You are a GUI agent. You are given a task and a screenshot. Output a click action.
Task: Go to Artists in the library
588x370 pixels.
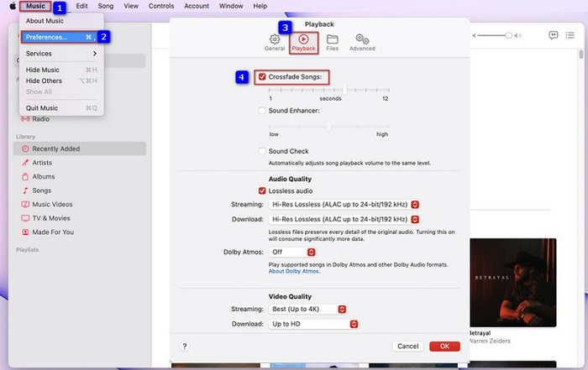[x=43, y=163]
